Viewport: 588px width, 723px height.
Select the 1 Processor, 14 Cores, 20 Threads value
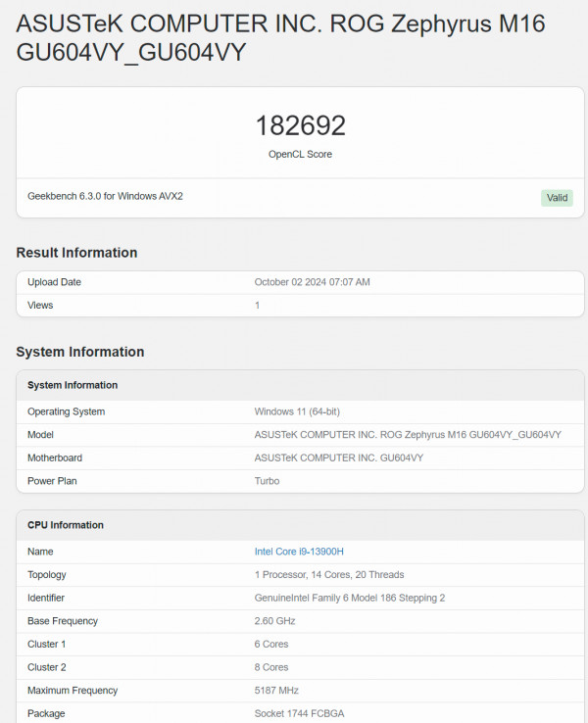tap(329, 574)
